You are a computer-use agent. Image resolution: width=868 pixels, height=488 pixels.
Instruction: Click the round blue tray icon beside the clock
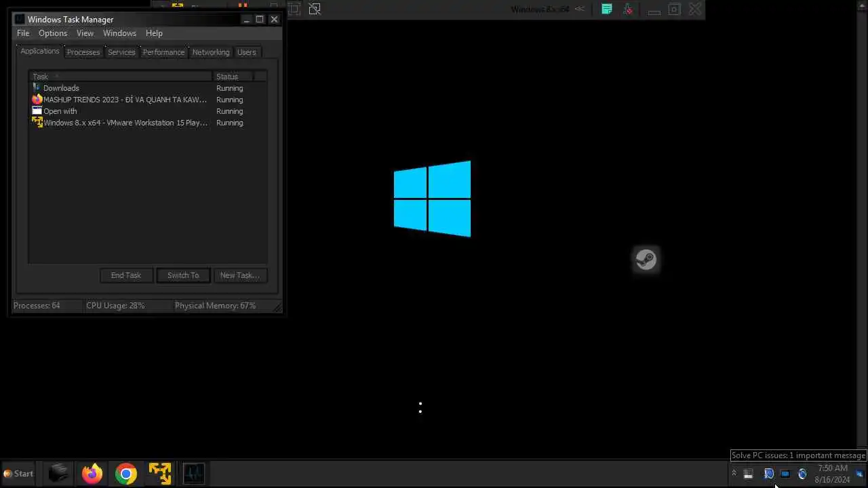tap(802, 474)
